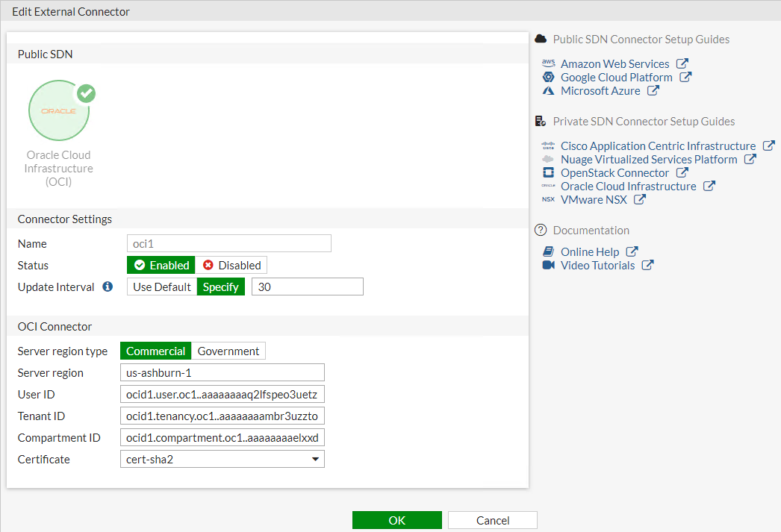Image resolution: width=781 pixels, height=532 pixels.
Task: Disable the connector status
Action: point(232,265)
